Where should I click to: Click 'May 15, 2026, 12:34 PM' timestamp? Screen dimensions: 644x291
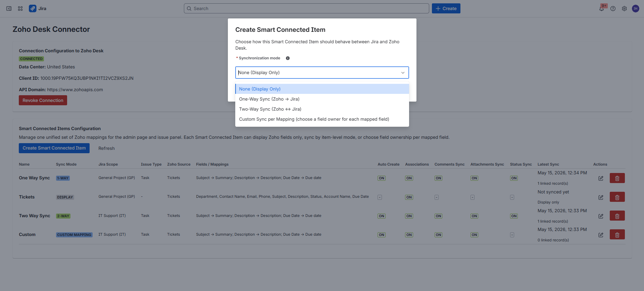(x=562, y=173)
